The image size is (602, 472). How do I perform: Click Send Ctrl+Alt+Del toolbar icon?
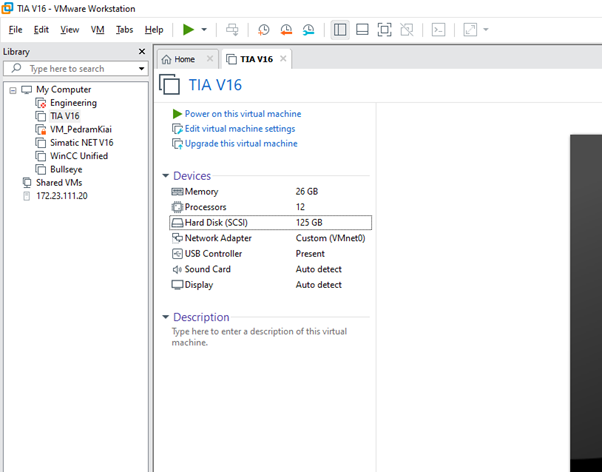[232, 30]
